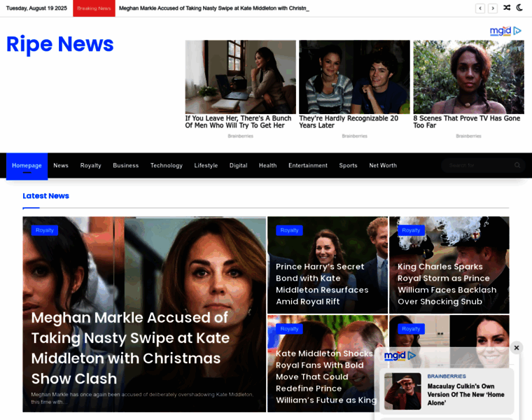The width and height of the screenshot is (532, 420).
Task: Click Royalty tag on Meghan Markle feature article
Action: [x=44, y=230]
